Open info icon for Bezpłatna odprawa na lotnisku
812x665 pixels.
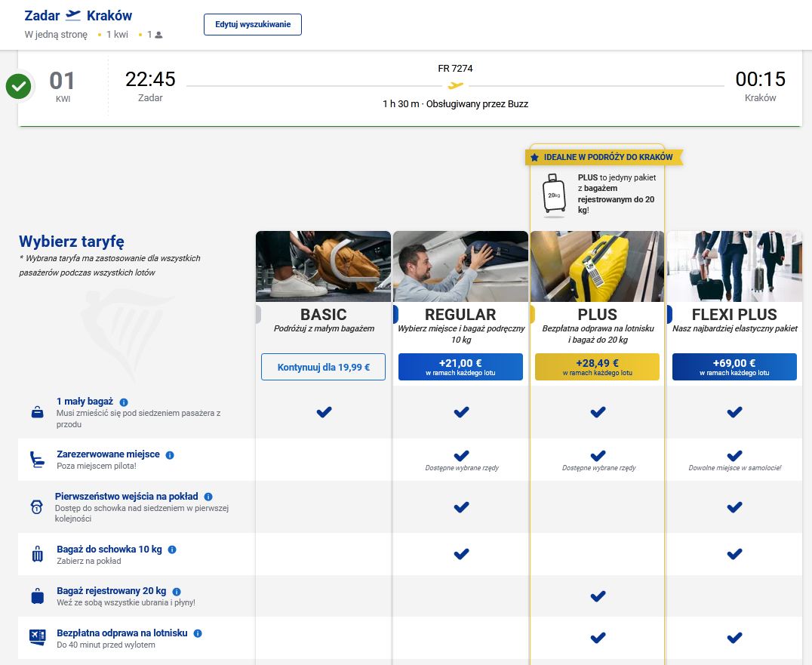(197, 633)
